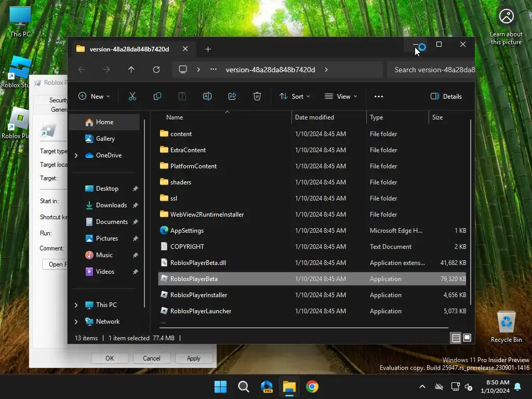The height and width of the screenshot is (399, 532).
Task: Open Recycle Bin desktop icon
Action: point(506,327)
